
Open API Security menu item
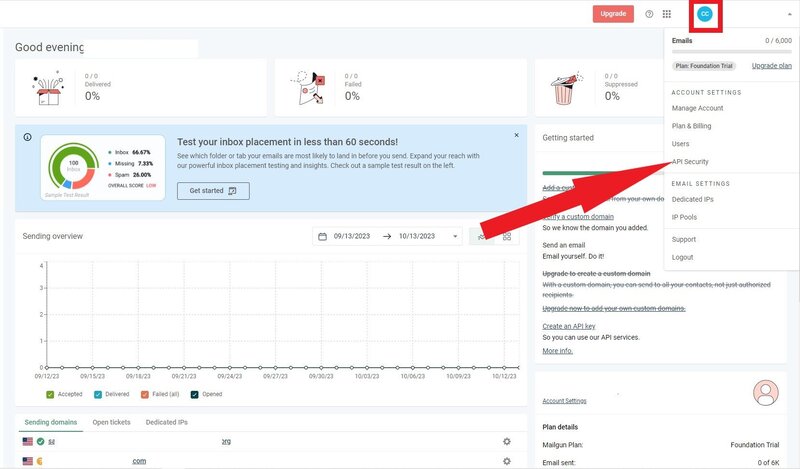coord(690,162)
